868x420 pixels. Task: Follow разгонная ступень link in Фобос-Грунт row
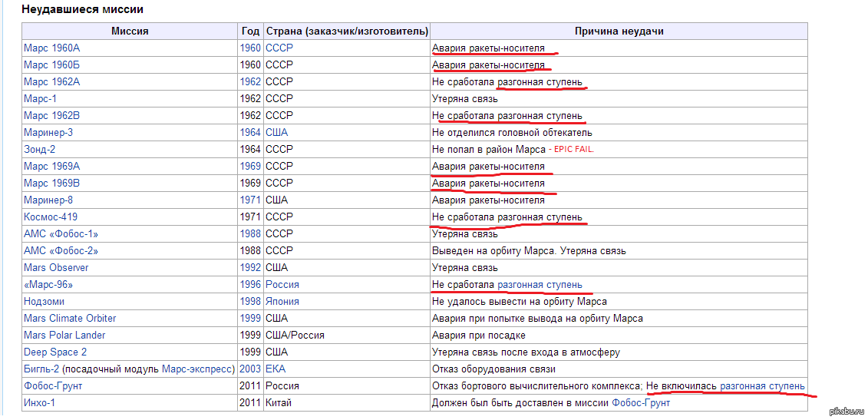point(763,385)
